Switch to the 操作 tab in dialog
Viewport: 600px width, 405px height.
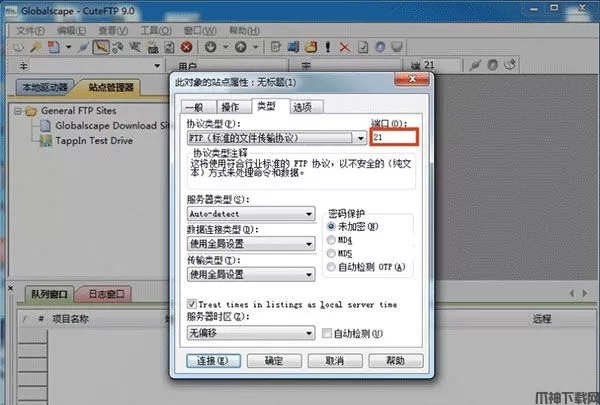(233, 107)
